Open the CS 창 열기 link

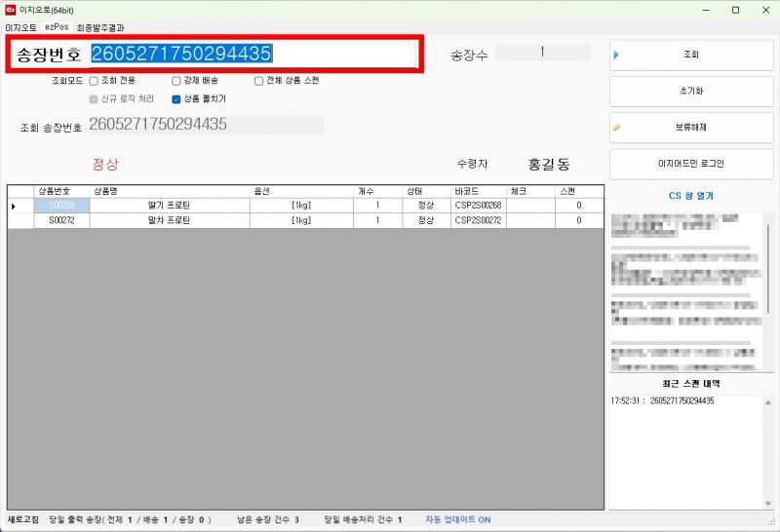pos(691,196)
